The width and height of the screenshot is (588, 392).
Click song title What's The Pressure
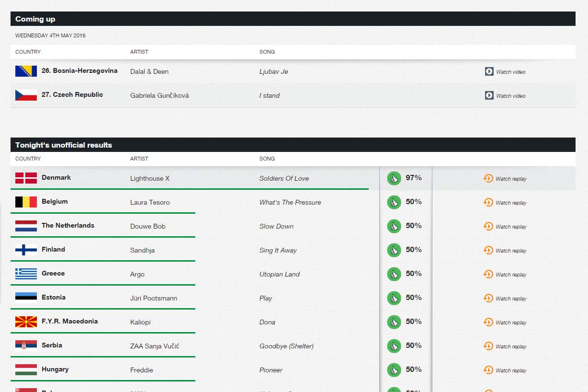[x=290, y=202]
